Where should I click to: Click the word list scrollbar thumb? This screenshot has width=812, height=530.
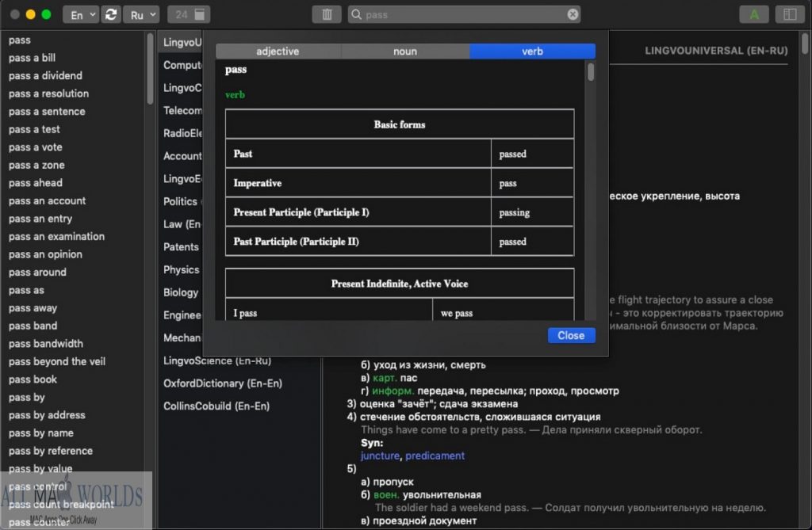coord(150,68)
